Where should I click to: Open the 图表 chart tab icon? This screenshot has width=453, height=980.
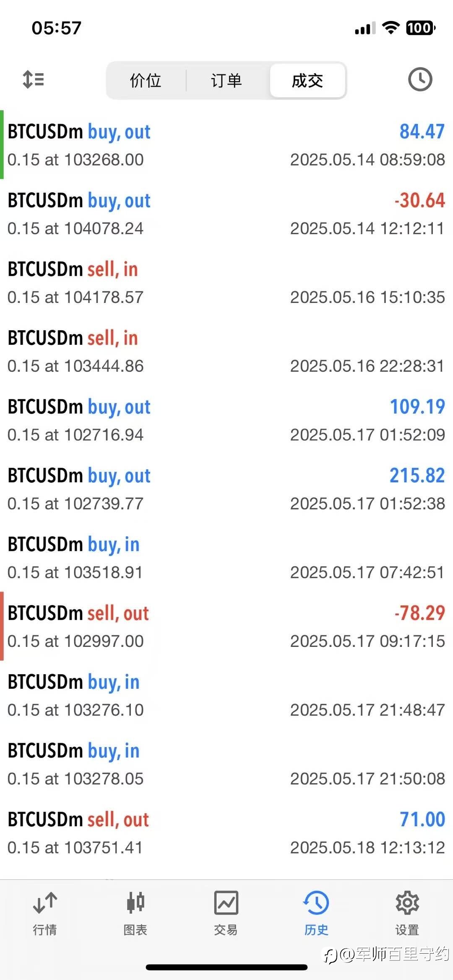coord(135,903)
